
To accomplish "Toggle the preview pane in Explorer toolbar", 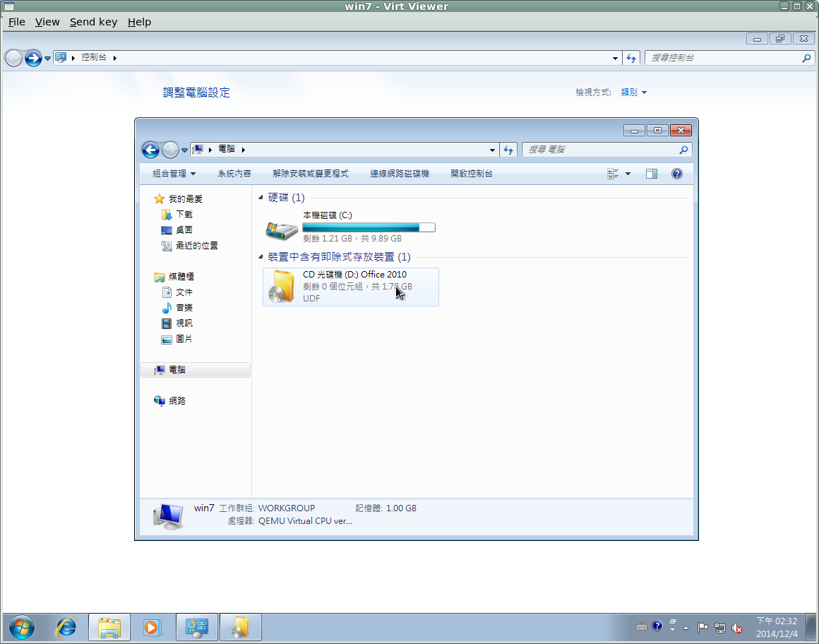I will tap(651, 173).
